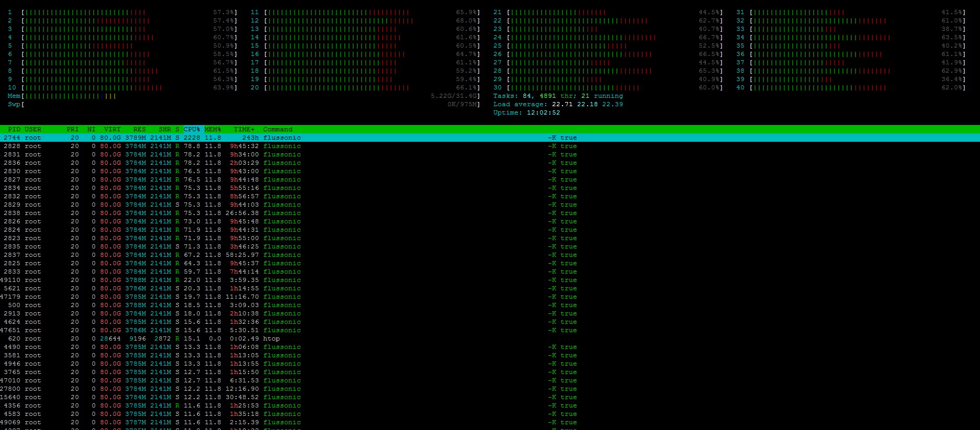Sort by the USER column header

(33, 129)
